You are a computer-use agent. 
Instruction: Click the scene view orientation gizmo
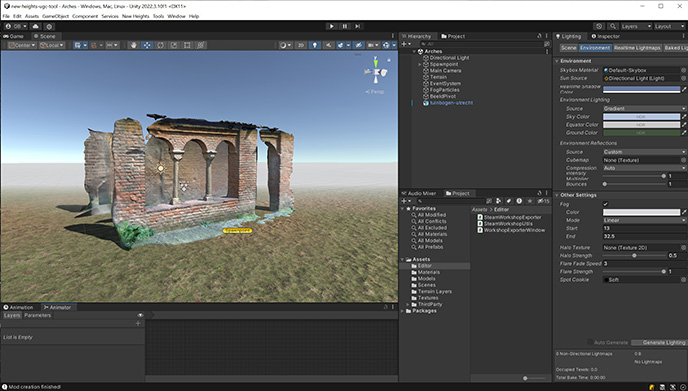(x=376, y=72)
